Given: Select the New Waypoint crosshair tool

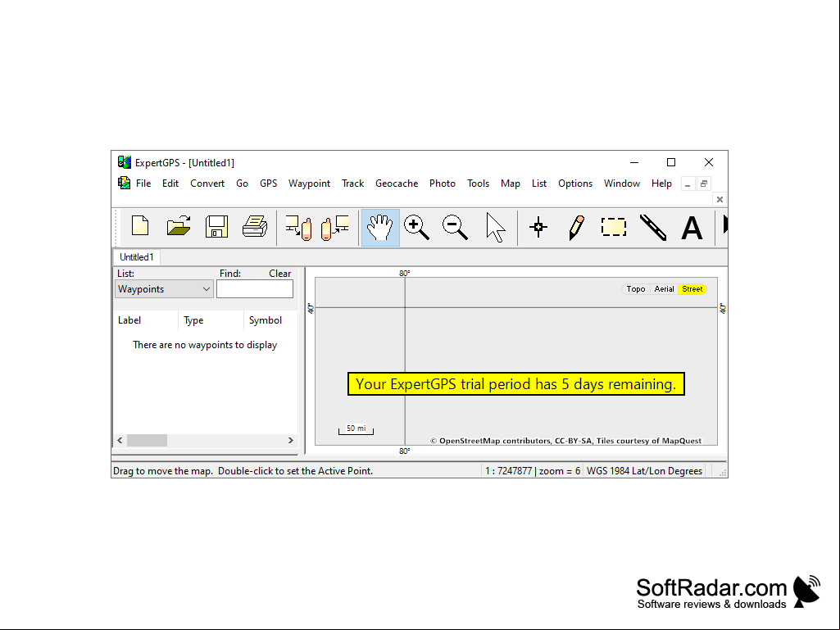Looking at the screenshot, I should [538, 227].
